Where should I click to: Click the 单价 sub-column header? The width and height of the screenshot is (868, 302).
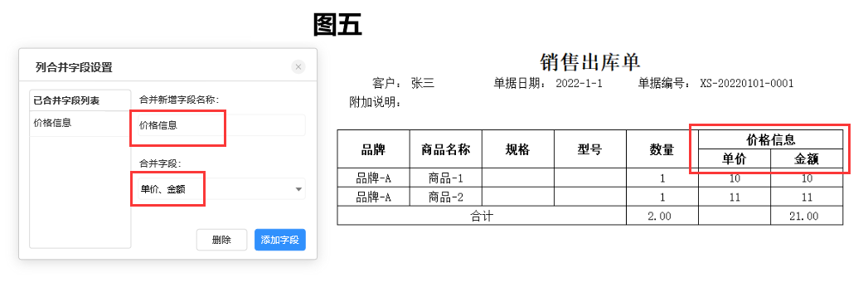tap(735, 159)
